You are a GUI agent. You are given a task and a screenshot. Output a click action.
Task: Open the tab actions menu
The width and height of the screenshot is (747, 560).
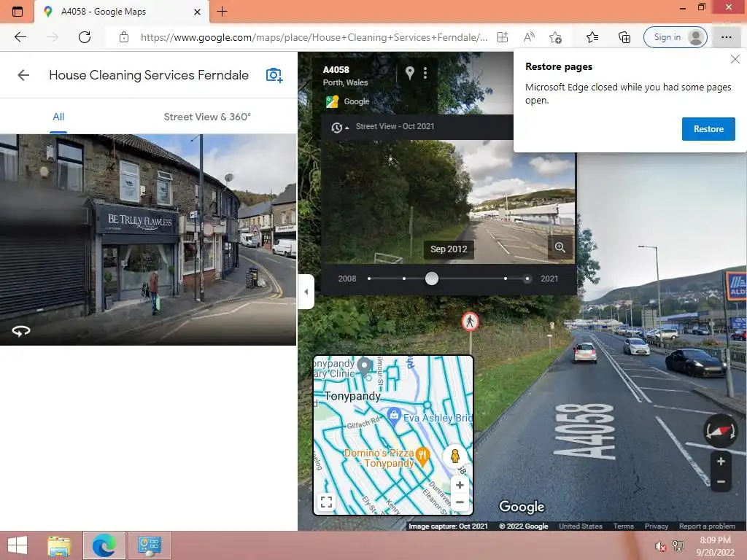(x=18, y=12)
